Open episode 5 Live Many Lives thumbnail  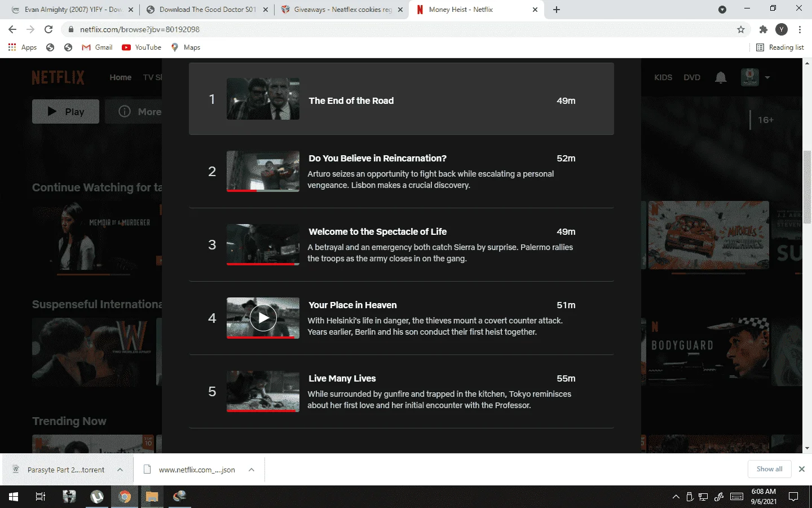(263, 392)
